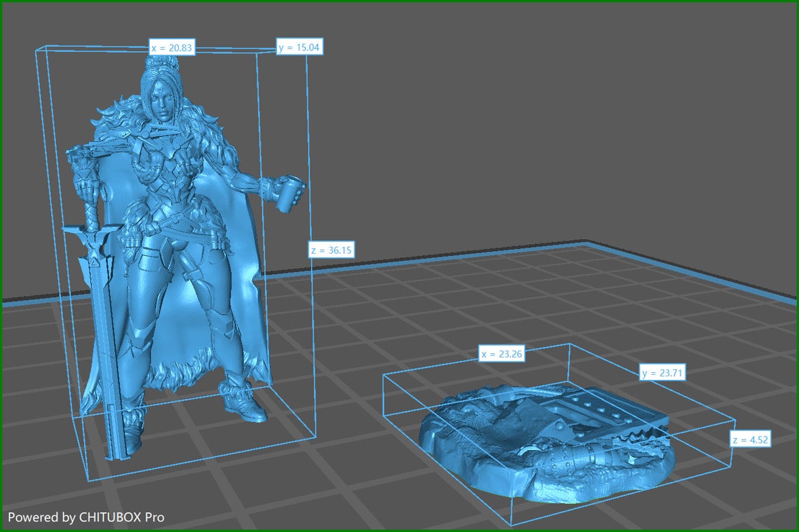Click the z = 36.15 dimension label

[331, 249]
